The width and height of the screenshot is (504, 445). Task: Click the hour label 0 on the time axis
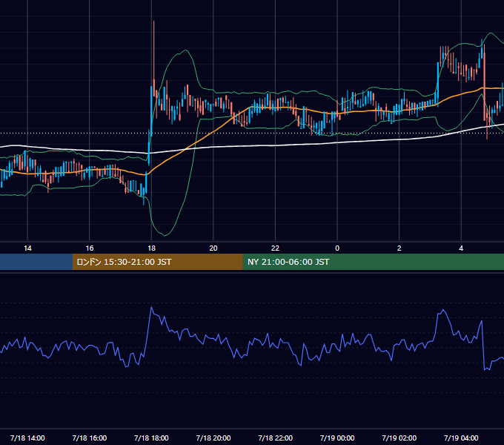tap(337, 248)
